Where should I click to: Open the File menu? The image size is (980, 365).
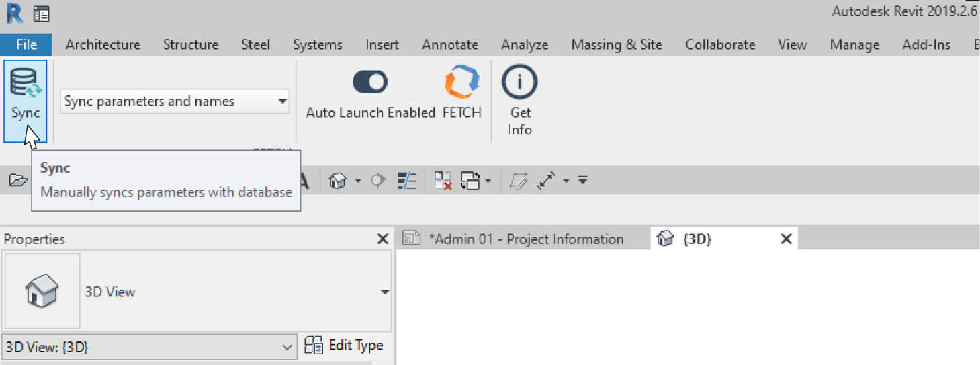point(26,44)
